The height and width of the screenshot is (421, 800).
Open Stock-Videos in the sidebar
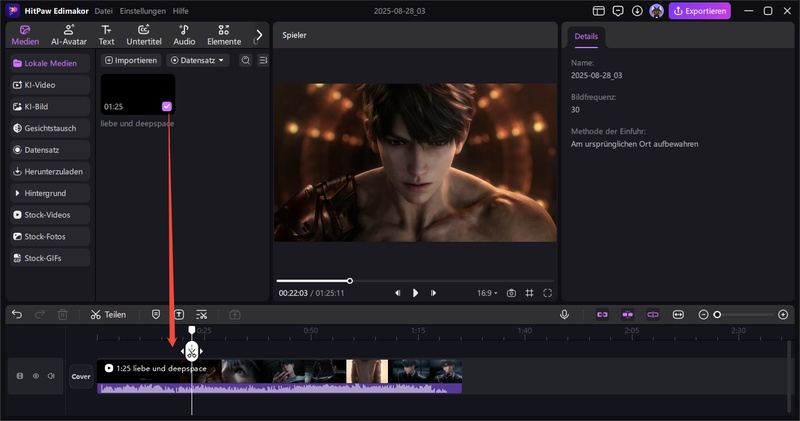coord(50,215)
